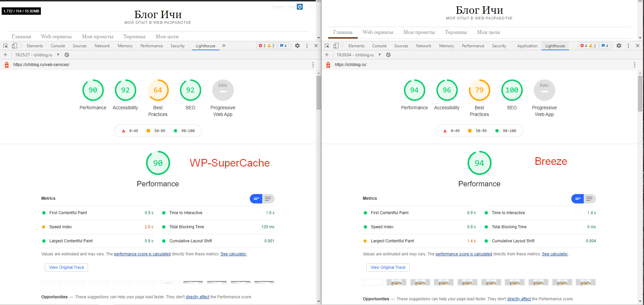644x305 pixels.
Task: Open Sources tab in right DevTools
Action: (401, 46)
